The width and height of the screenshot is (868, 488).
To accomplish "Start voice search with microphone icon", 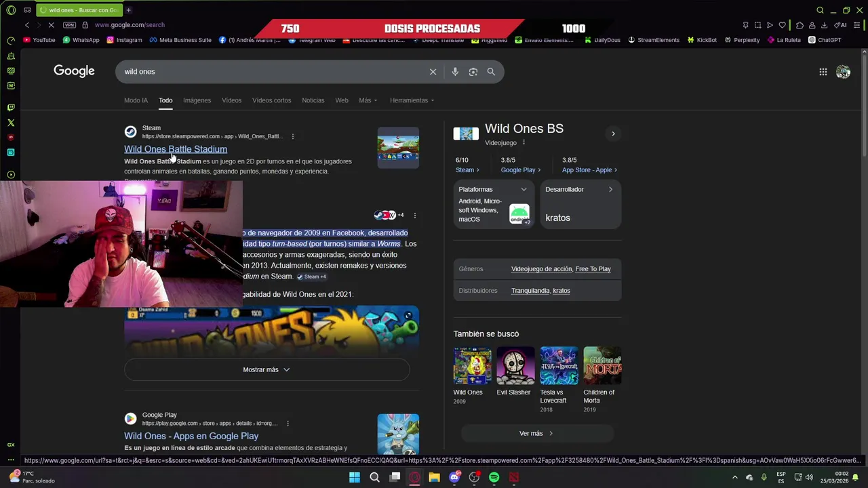I will 455,72.
